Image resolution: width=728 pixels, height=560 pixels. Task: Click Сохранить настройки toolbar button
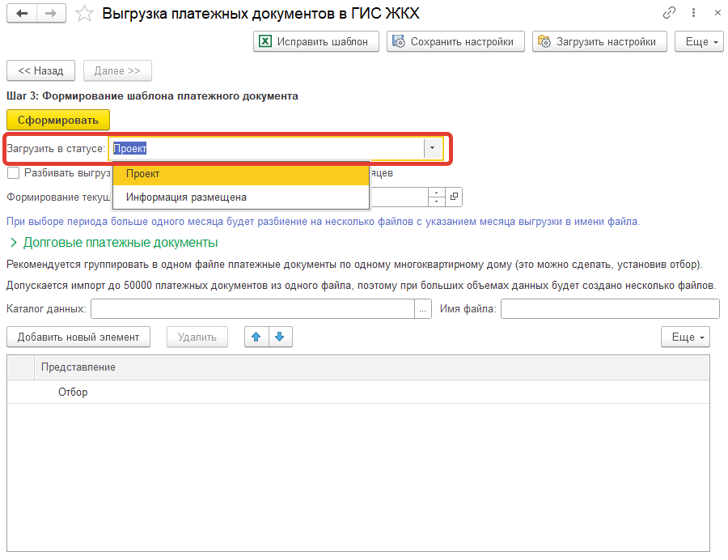(455, 41)
